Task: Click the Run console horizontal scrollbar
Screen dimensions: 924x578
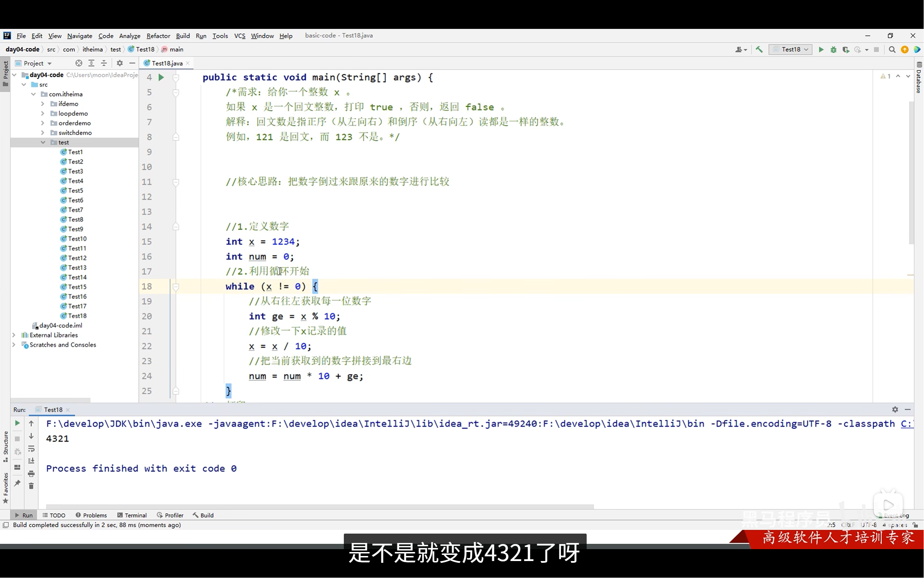Action: pyautogui.click(x=319, y=507)
